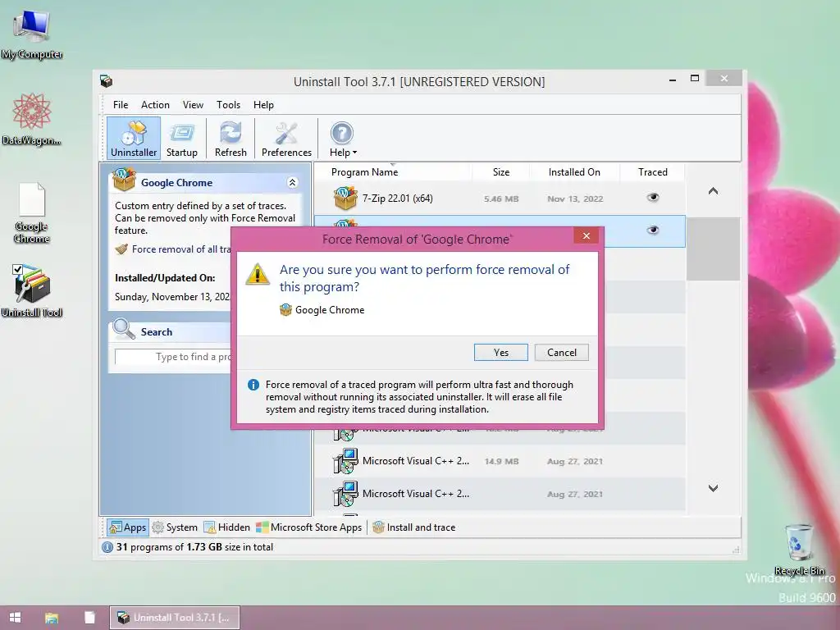The image size is (840, 630).
Task: Open My Computer desktop icon
Action: pos(32,34)
